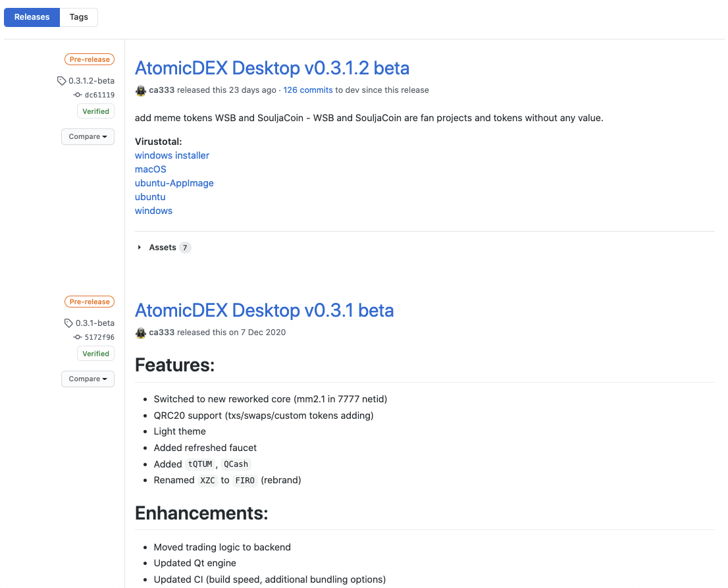Click 'QRC20 support' bullet item

tap(264, 415)
